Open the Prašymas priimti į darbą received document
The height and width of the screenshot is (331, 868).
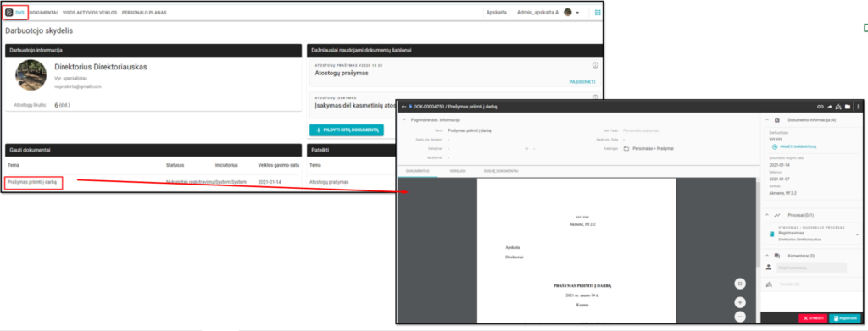tap(32, 182)
